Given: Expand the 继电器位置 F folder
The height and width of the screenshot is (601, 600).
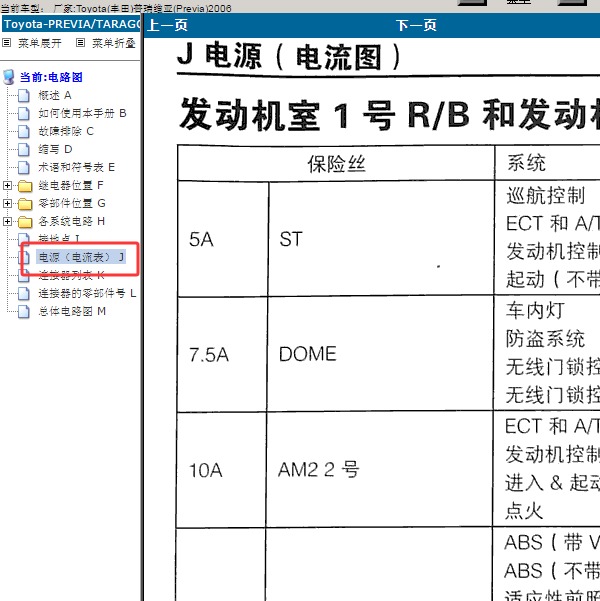Looking at the screenshot, I should coord(7,186).
